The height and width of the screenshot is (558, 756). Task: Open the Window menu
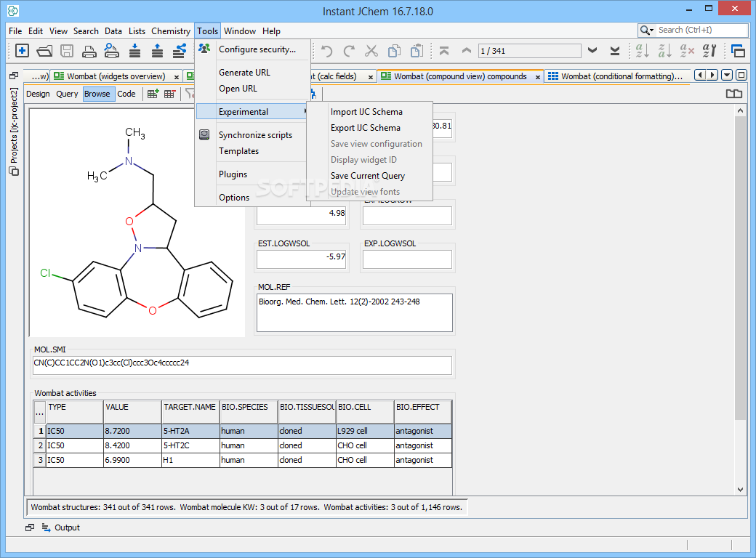(240, 31)
